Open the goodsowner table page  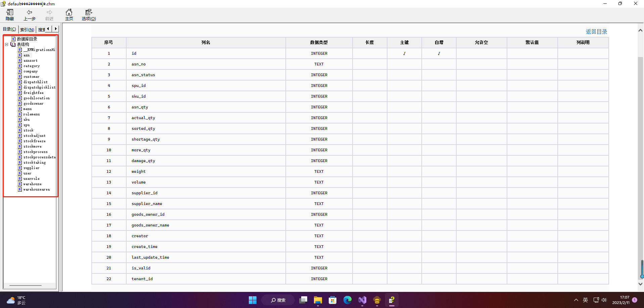(33, 103)
